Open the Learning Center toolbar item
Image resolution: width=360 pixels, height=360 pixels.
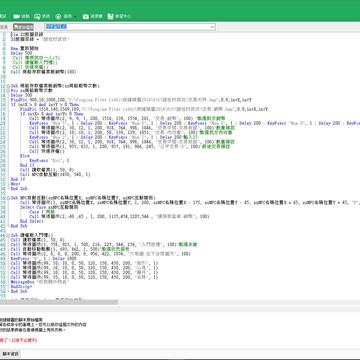119,16
